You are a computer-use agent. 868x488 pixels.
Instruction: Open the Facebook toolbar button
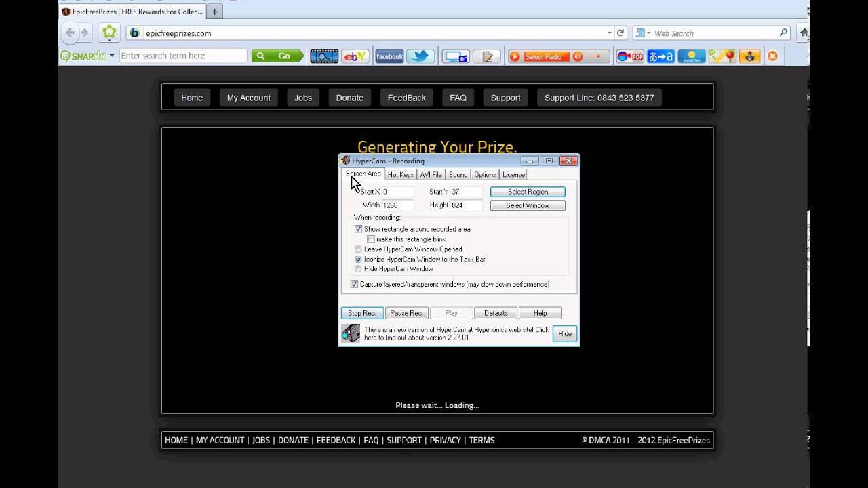click(389, 56)
